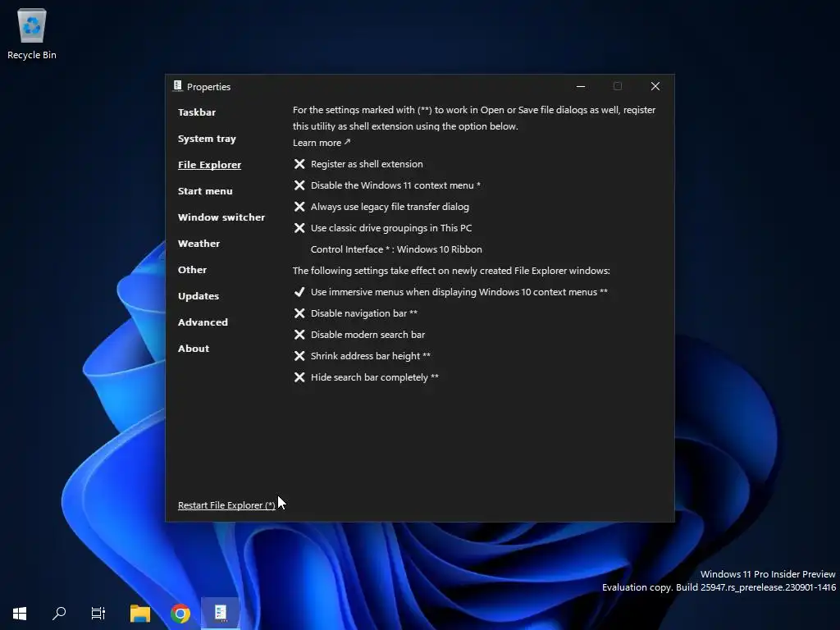Enable Disable modern search bar option
The width and height of the screenshot is (840, 630).
(359, 335)
